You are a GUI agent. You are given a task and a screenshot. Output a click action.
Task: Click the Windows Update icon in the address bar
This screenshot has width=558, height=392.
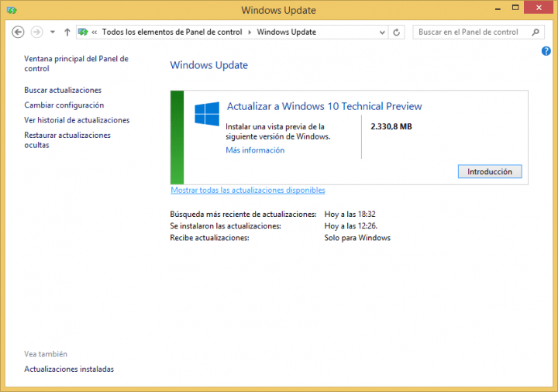pos(83,32)
